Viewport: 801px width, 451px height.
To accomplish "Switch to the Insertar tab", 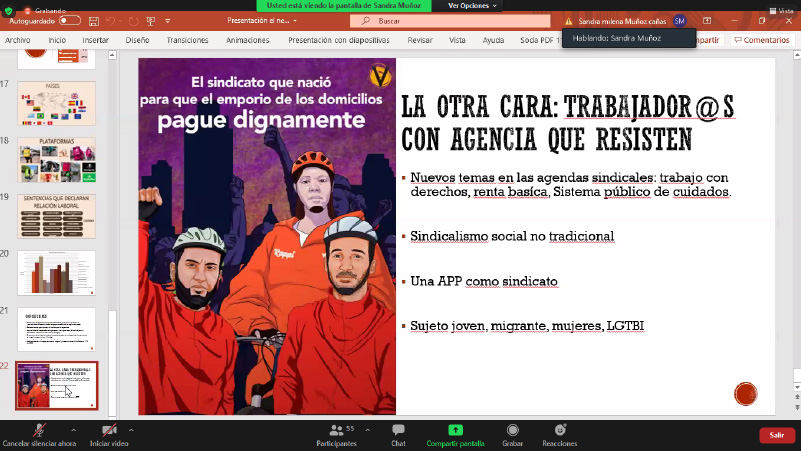I will coord(96,40).
